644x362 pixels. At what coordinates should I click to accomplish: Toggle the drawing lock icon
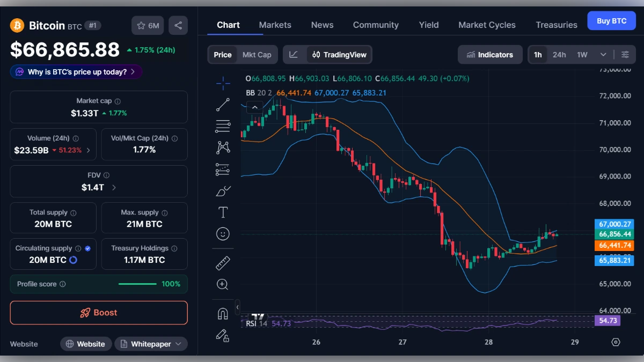point(223,335)
